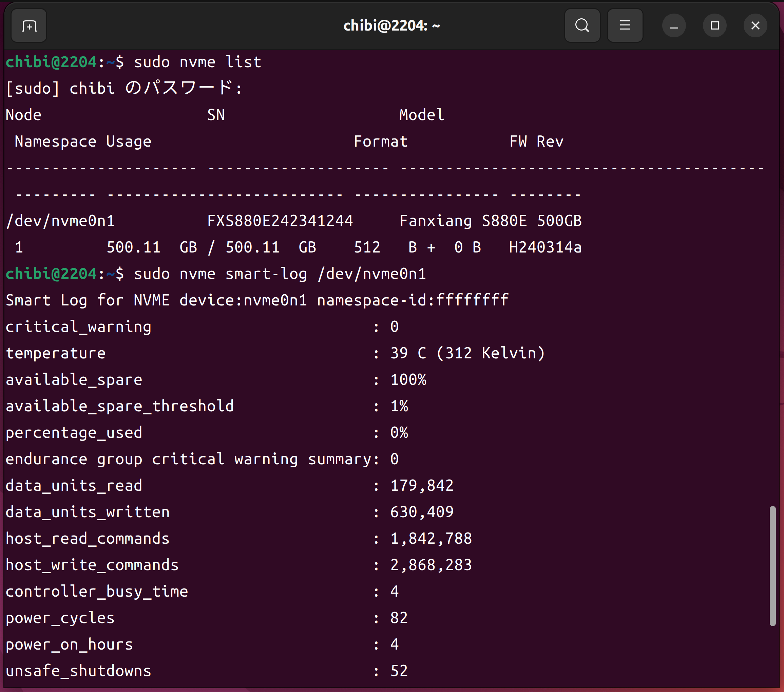Click the unsafe_shutdowns value 52
This screenshot has height=692, width=784.
pos(399,671)
